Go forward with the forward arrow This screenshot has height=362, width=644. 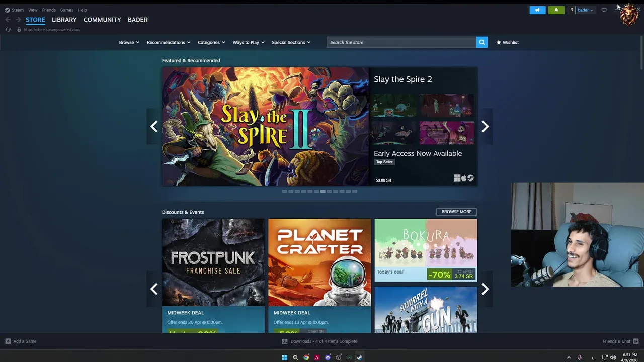[18, 20]
